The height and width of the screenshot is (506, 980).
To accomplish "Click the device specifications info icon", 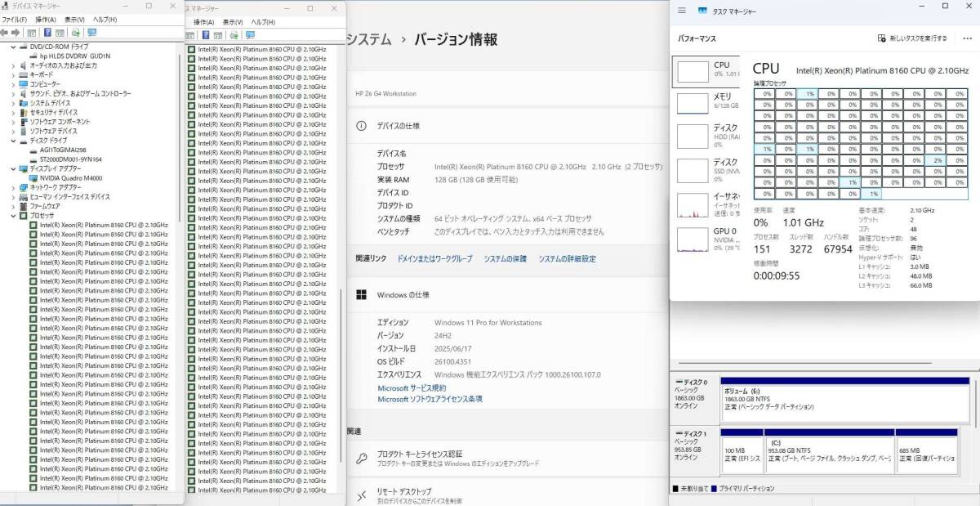I will (362, 126).
